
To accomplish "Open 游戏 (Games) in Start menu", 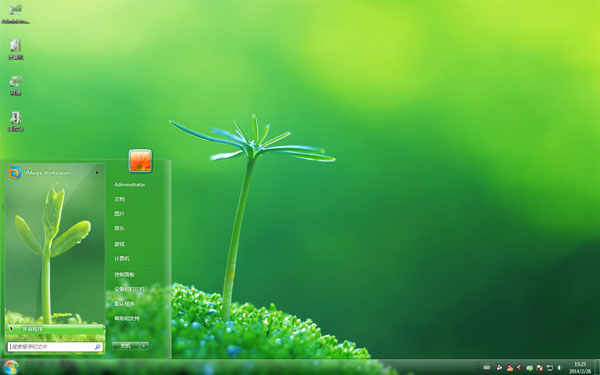I will click(119, 244).
